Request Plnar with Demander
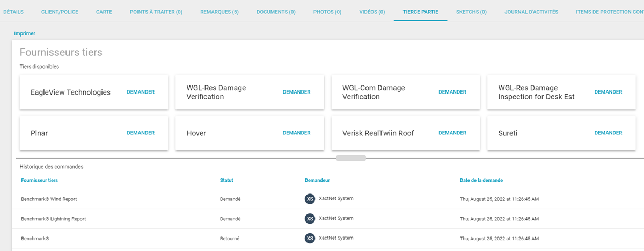The image size is (644, 251). (141, 133)
